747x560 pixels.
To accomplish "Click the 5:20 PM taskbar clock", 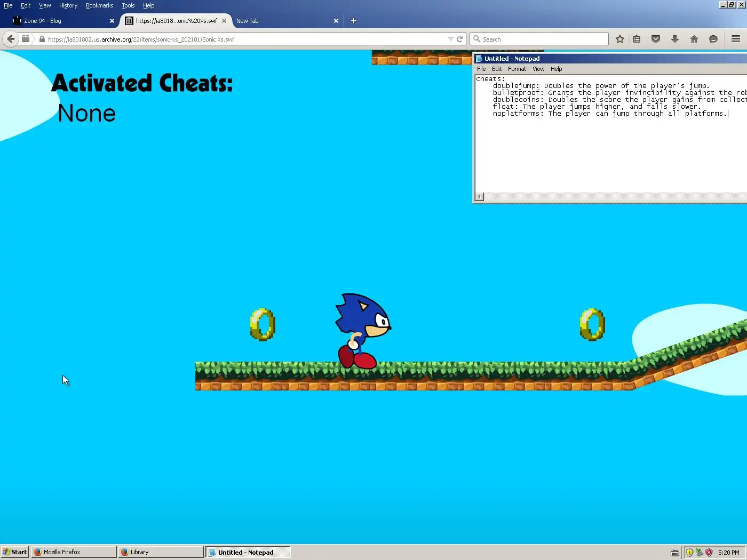I will [728, 553].
